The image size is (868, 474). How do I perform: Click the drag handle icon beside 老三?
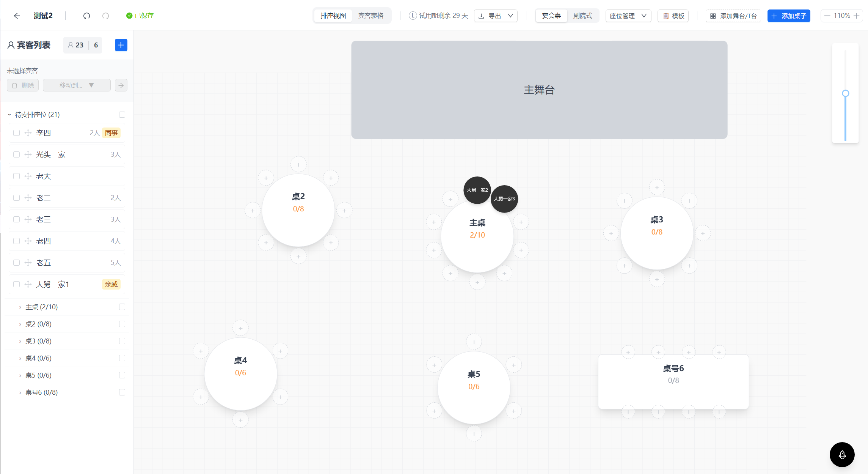(x=28, y=219)
